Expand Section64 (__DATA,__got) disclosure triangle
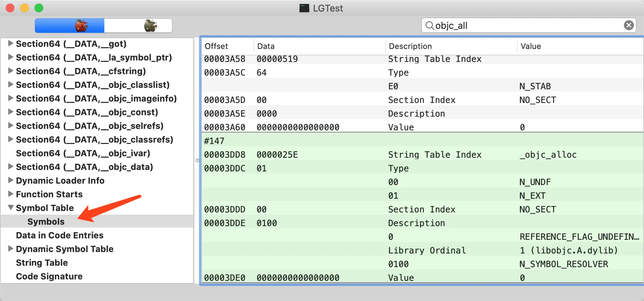The width and height of the screenshot is (644, 301). point(11,44)
